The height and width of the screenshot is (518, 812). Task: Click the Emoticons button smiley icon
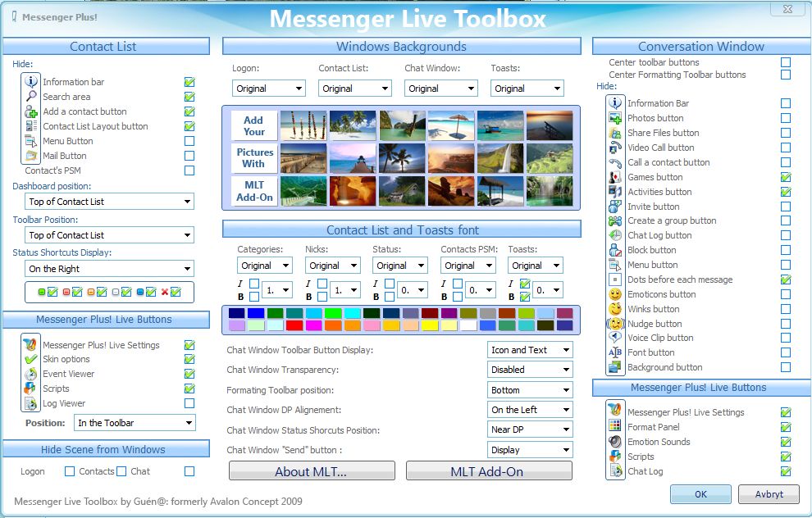pyautogui.click(x=615, y=294)
